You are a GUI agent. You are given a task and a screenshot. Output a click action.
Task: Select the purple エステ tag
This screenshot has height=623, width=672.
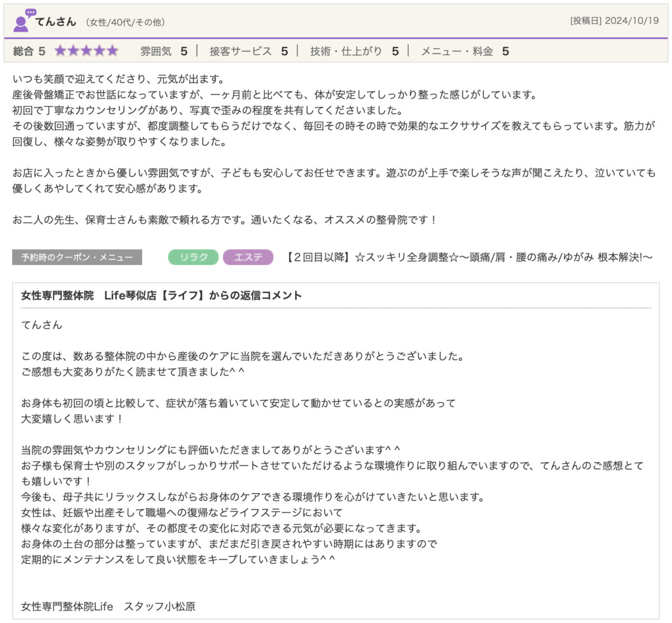pyautogui.click(x=248, y=257)
